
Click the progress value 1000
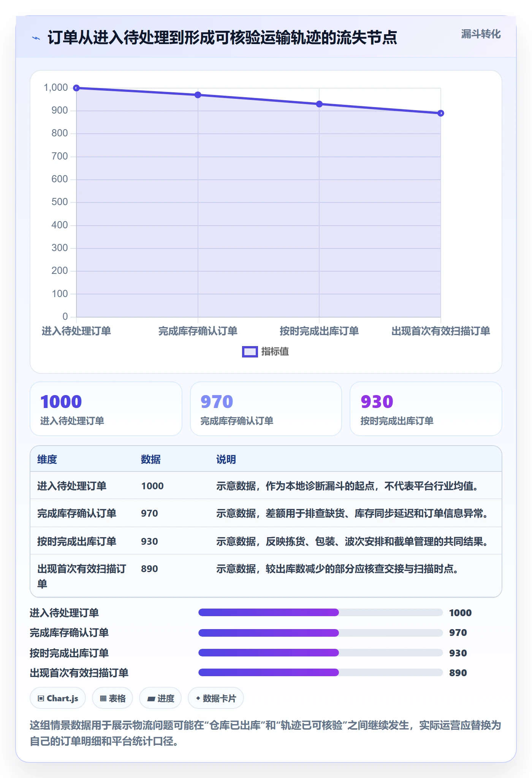460,613
